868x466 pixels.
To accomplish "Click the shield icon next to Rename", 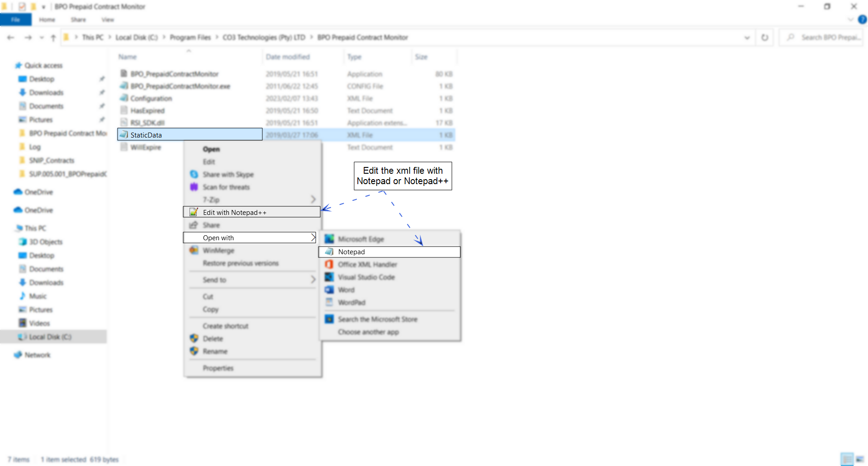I will (x=194, y=351).
